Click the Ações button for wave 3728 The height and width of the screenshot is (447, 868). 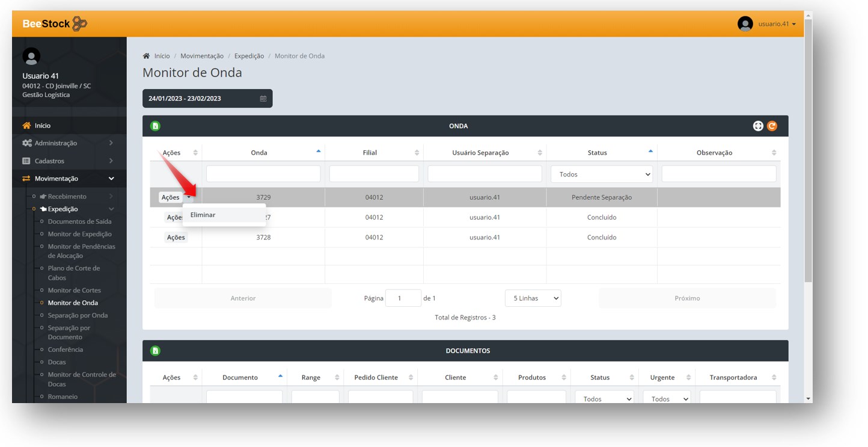point(176,238)
